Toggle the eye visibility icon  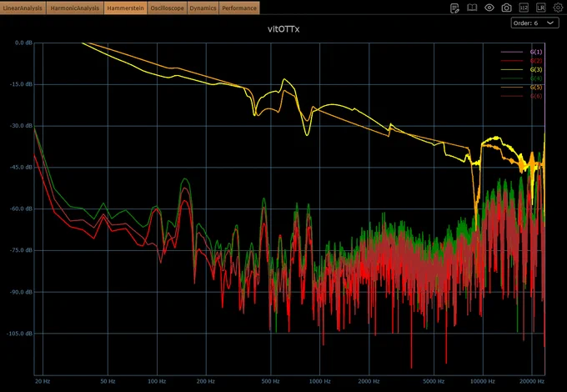click(x=489, y=8)
